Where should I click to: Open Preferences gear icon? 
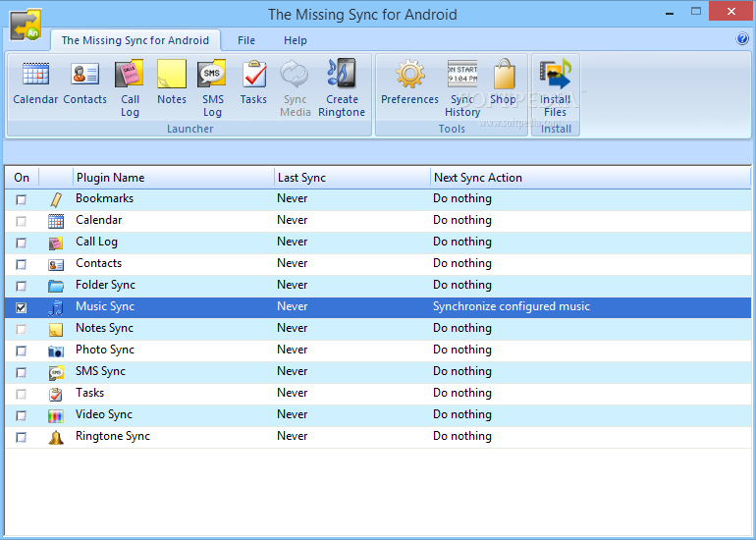(409, 77)
